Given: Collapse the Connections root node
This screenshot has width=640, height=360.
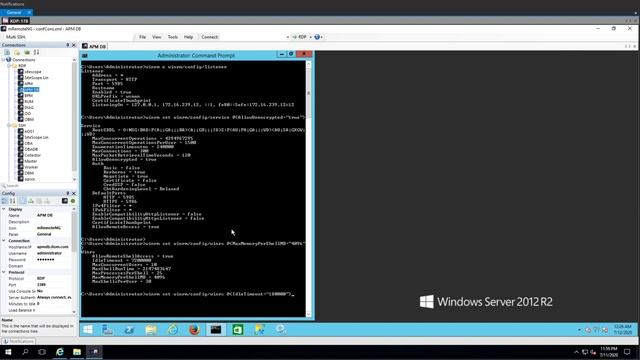Looking at the screenshot, I should point(3,60).
